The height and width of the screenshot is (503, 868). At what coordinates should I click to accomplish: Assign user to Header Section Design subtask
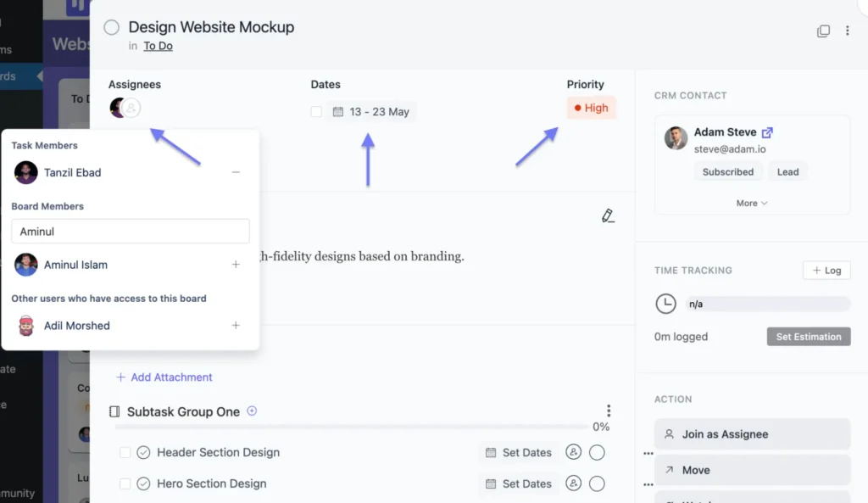574,453
